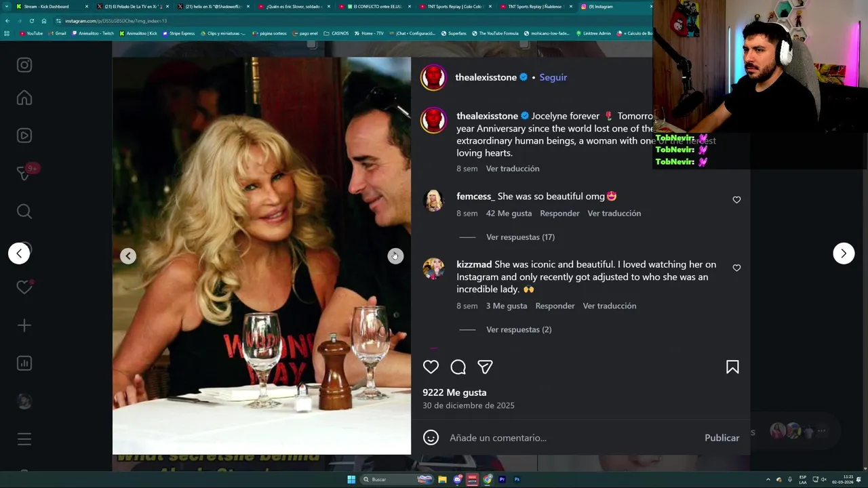Open notifications heart icon in sidebar
Screen dimensions: 868x488
tap(24, 287)
